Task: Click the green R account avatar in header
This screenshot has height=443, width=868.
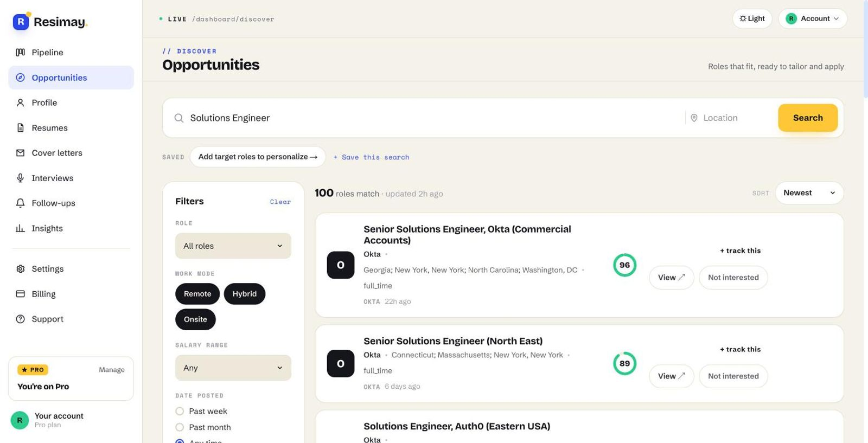Action: (791, 18)
